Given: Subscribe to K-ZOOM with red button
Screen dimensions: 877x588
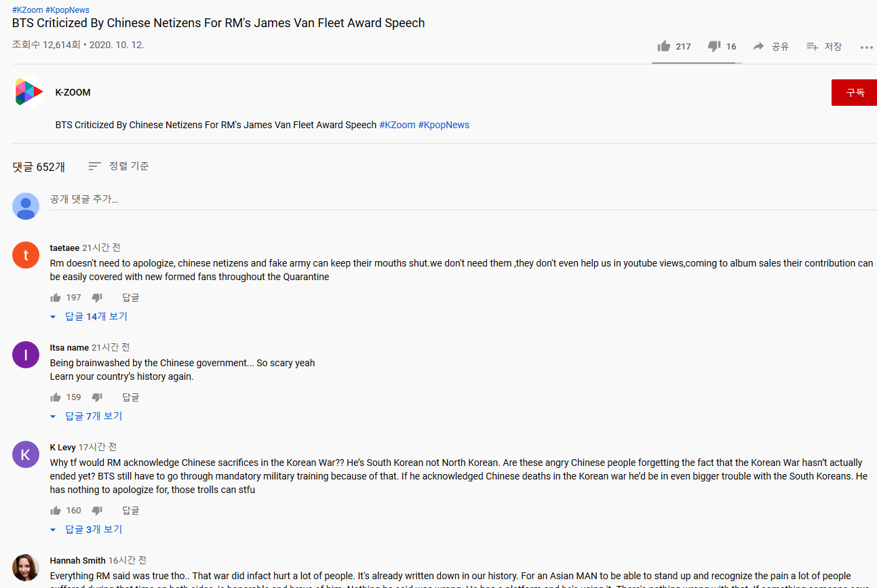Looking at the screenshot, I should coord(854,92).
